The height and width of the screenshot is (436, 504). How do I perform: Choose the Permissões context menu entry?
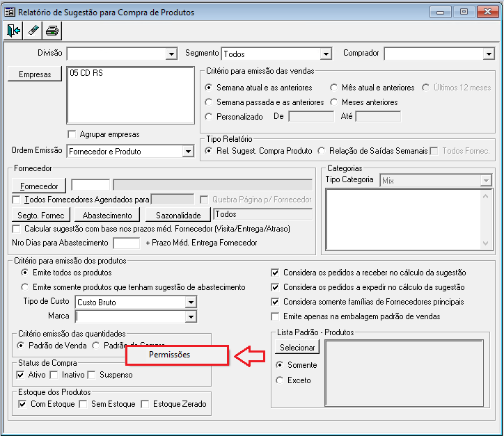177,355
